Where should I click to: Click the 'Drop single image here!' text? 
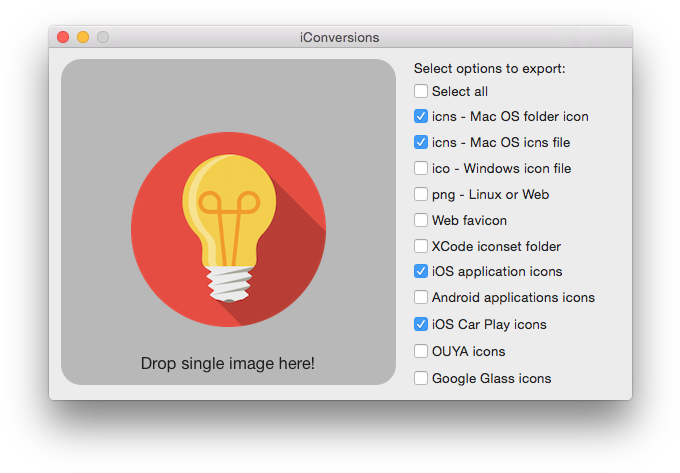[228, 363]
